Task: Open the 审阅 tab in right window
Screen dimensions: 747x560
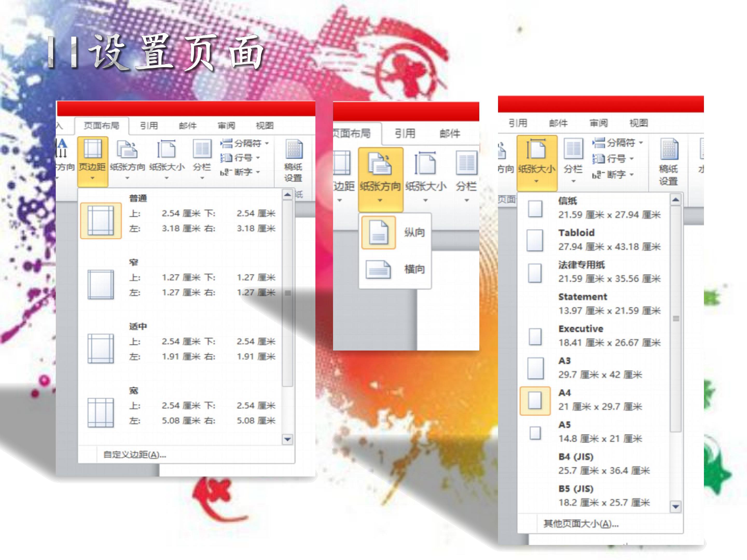Action: 598,123
